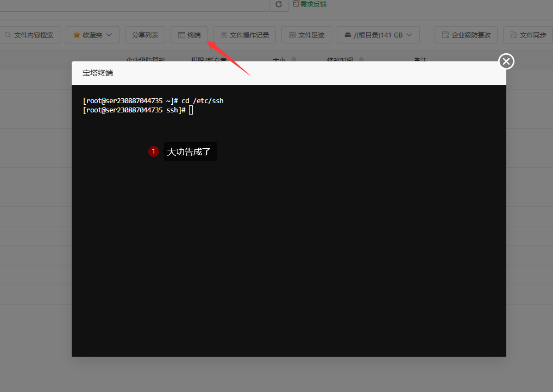Open 文件内容搜索 search button
Viewport: 553px width, 392px height.
pyautogui.click(x=30, y=35)
